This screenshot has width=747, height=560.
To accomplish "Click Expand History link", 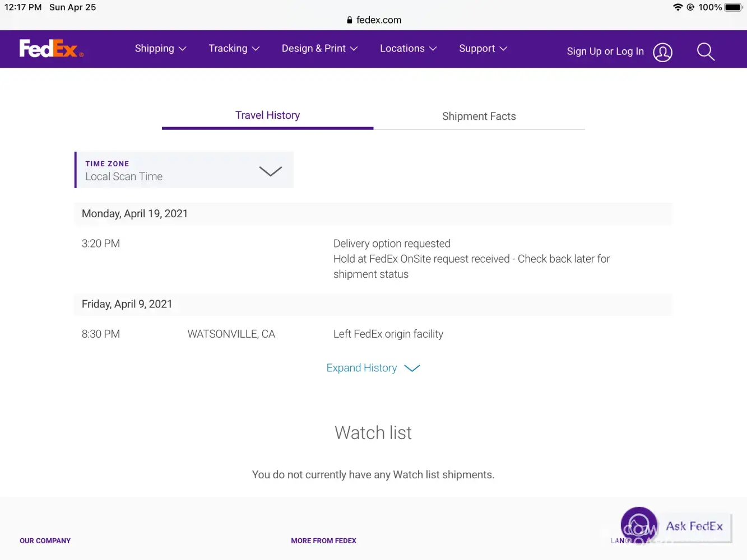I will tap(373, 368).
